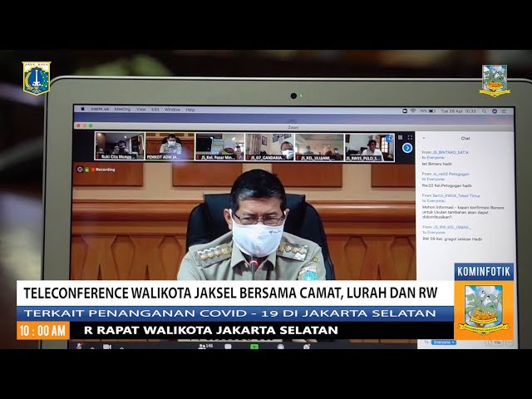
Task: Open the Reactions toolbar button
Action: coord(307,347)
